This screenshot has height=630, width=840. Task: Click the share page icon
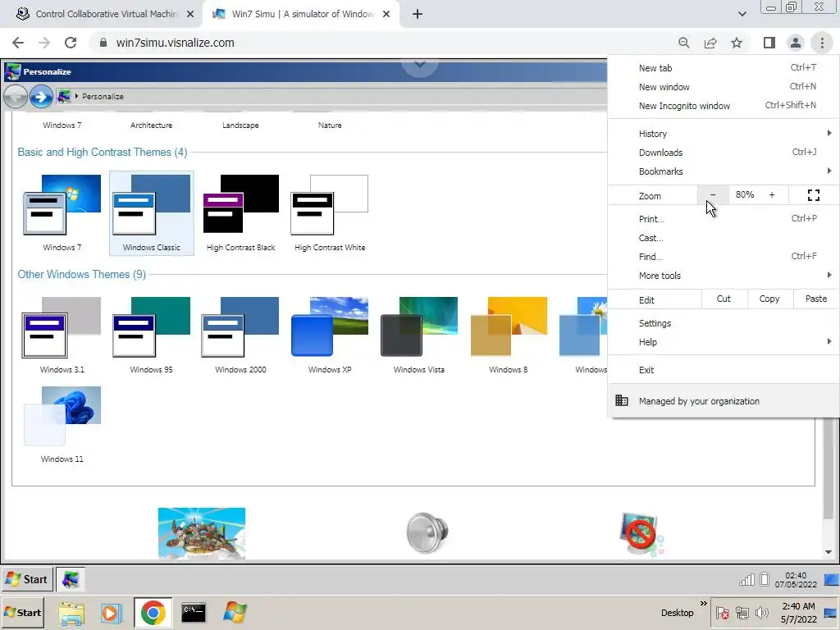pos(710,43)
